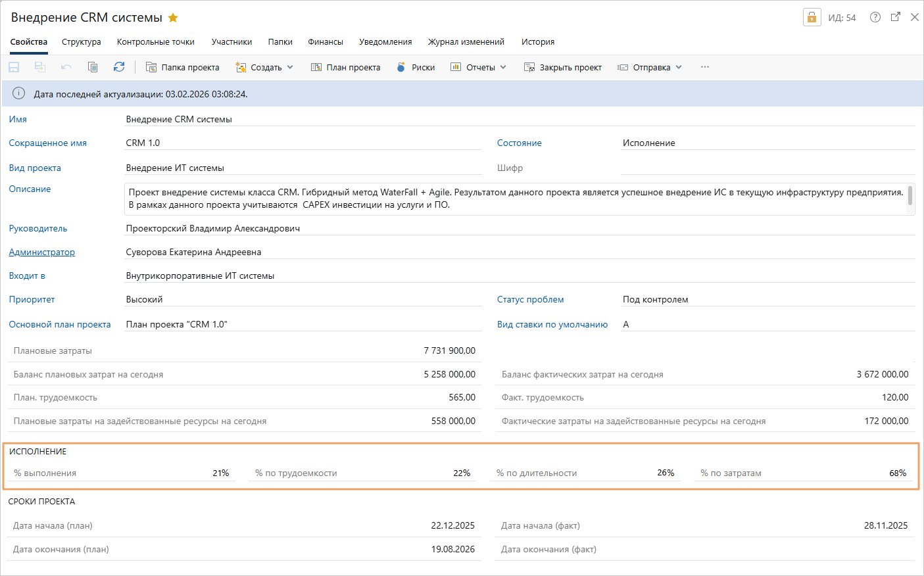The height and width of the screenshot is (576, 924).
Task: Refresh the project data
Action: click(x=119, y=67)
